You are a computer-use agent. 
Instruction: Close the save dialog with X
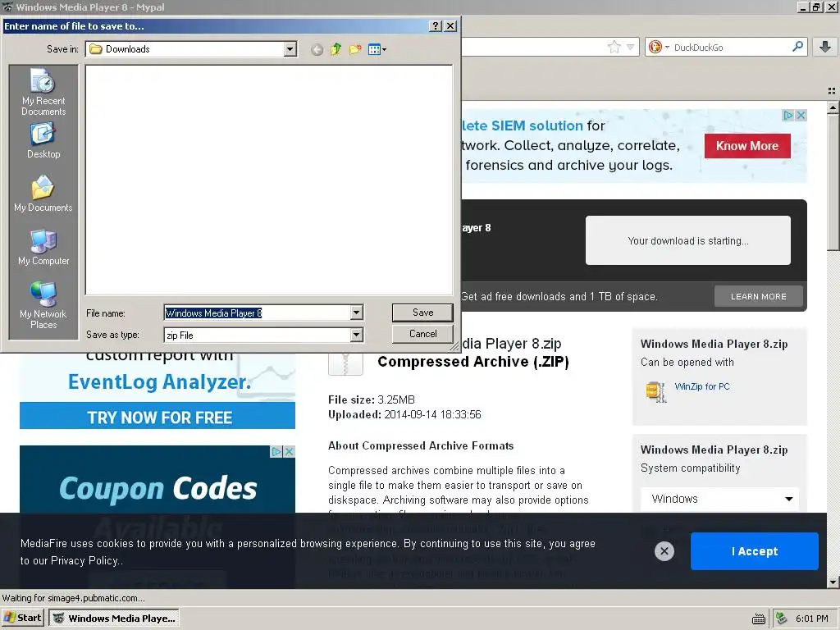tap(450, 25)
